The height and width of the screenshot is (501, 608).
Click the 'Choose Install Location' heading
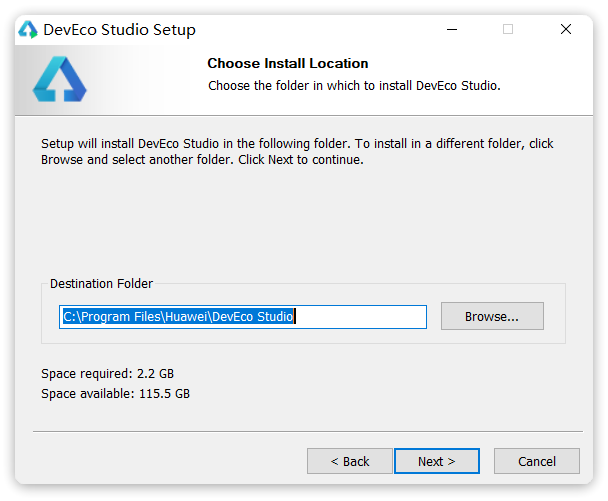288,63
